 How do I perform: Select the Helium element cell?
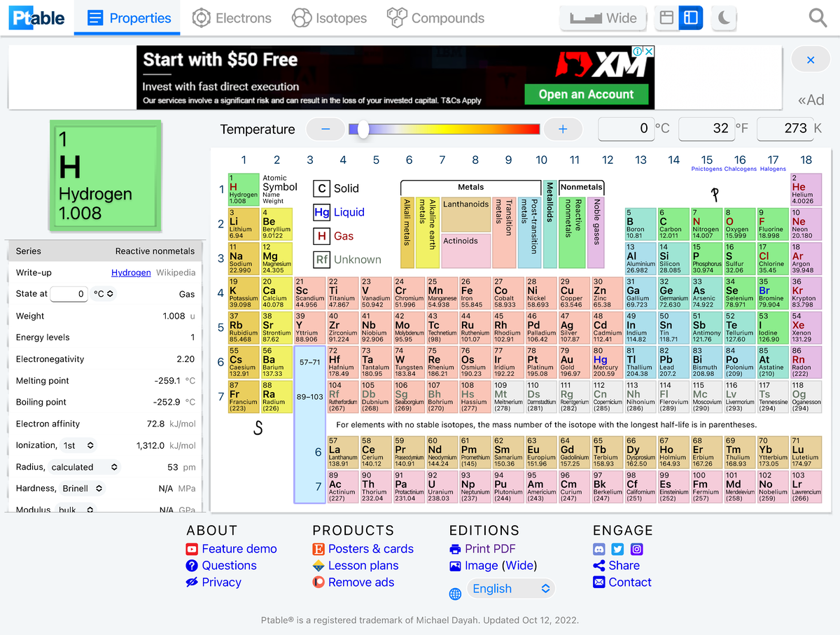click(x=806, y=190)
